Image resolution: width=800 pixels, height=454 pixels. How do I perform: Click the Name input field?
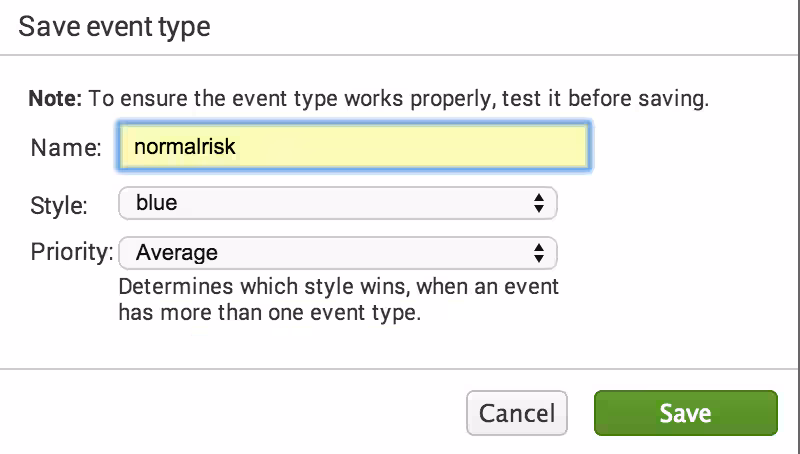click(353, 148)
